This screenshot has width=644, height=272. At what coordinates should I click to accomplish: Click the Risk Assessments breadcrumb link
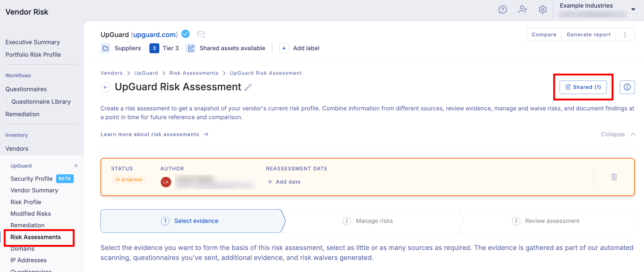194,73
